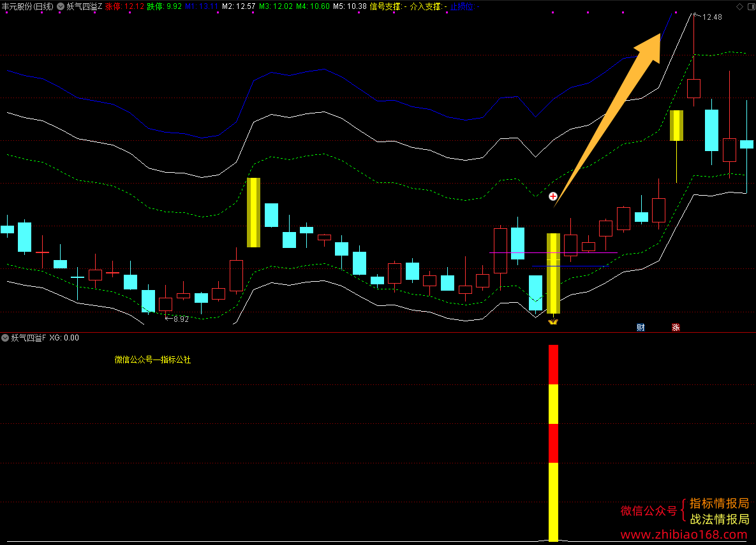Click the horizontal blue line under the candles
Screen dimensions: 756x545
coord(570,266)
